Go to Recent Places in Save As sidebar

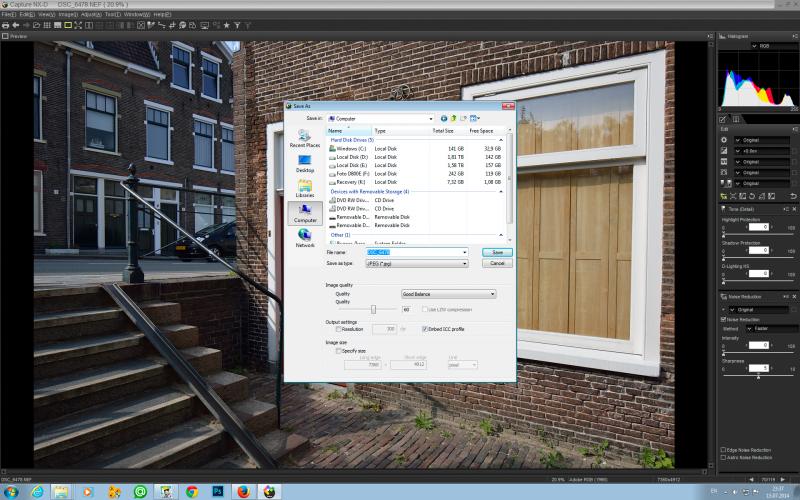point(305,138)
